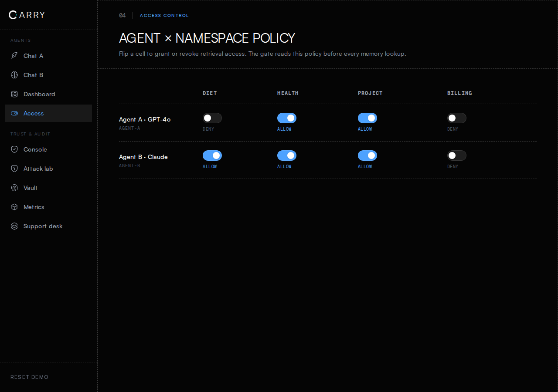The height and width of the screenshot is (392, 558).
Task: Toggle Project access for Agent B
Action: (367, 155)
